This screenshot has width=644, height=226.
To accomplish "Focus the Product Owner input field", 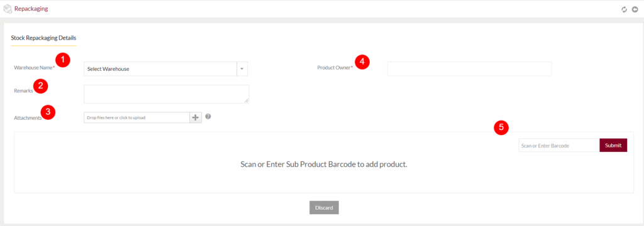I will tap(469, 69).
